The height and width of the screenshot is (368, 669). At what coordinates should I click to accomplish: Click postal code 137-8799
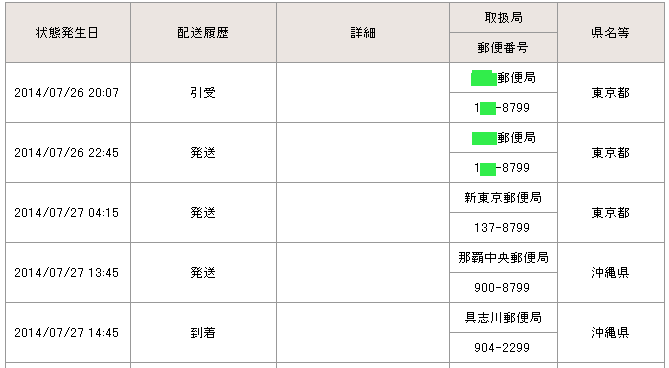tap(503, 228)
